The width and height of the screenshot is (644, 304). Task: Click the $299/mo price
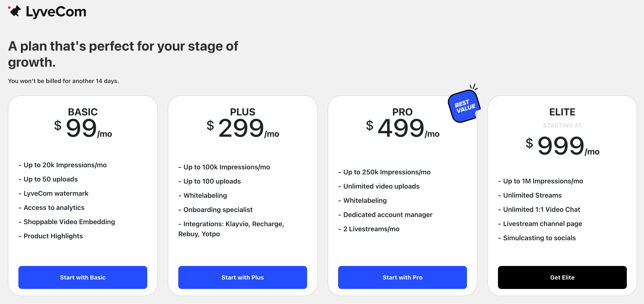click(242, 128)
